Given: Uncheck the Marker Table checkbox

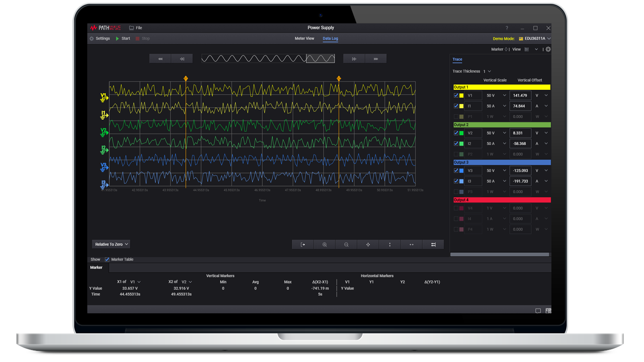Looking at the screenshot, I should pyautogui.click(x=106, y=259).
